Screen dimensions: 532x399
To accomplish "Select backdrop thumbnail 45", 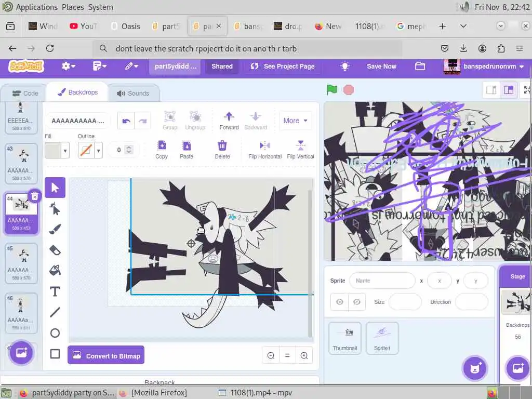I will (x=21, y=263).
